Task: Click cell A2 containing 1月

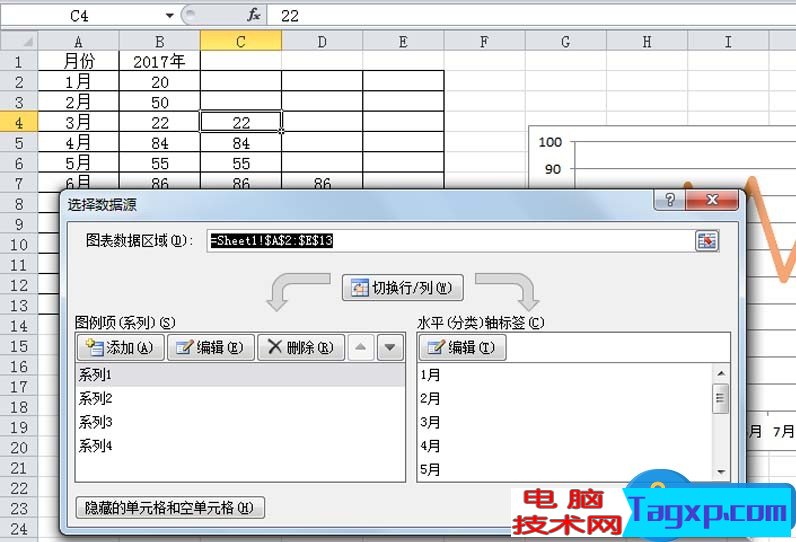Action: [x=78, y=82]
